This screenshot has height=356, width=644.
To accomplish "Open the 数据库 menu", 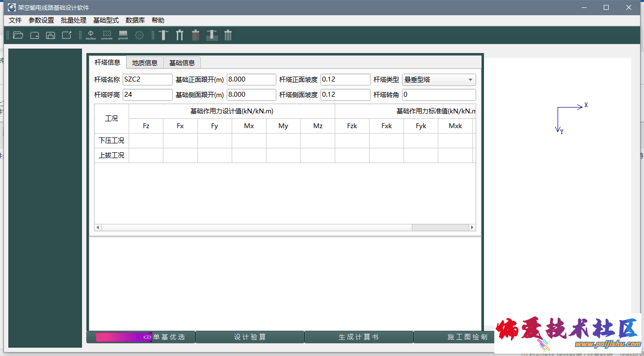I will [135, 20].
